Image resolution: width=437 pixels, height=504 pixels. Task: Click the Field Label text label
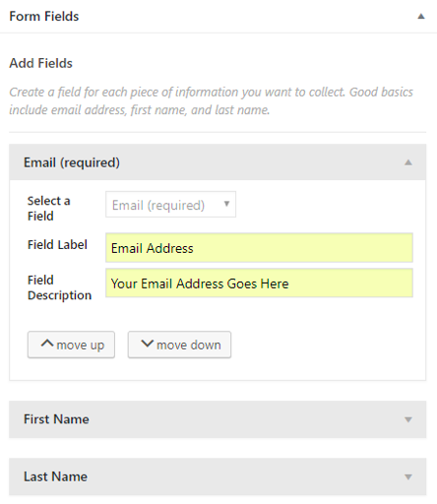[57, 245]
